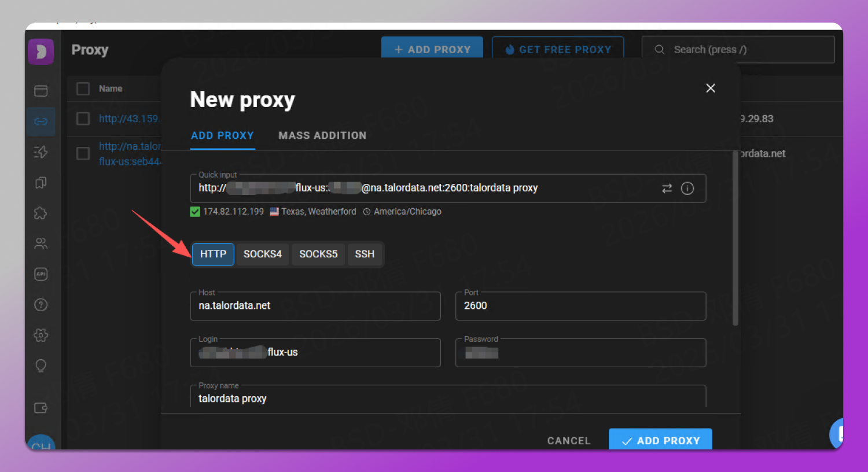Open the Dolphin Anty app logo
This screenshot has width=868, height=472.
coord(41,51)
